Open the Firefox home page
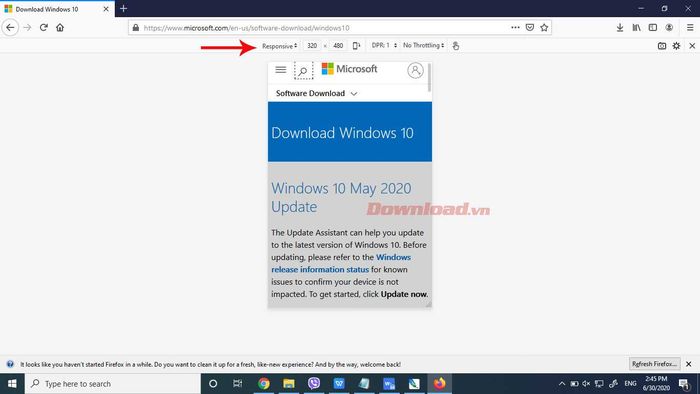 tap(60, 27)
